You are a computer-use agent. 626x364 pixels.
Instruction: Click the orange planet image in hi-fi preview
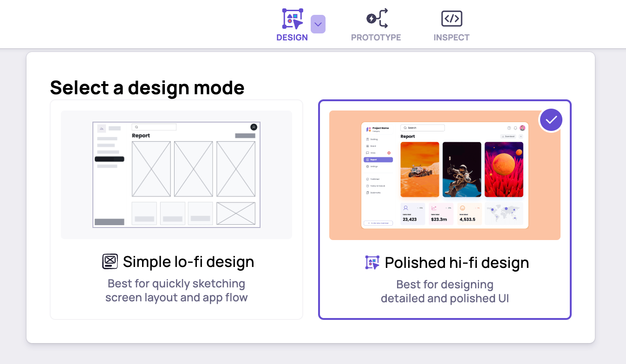pyautogui.click(x=504, y=169)
